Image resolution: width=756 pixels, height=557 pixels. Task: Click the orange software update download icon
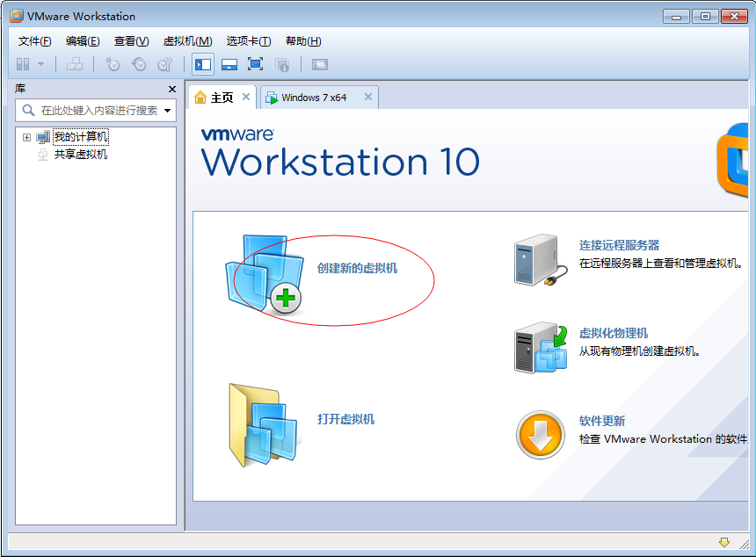[541, 435]
